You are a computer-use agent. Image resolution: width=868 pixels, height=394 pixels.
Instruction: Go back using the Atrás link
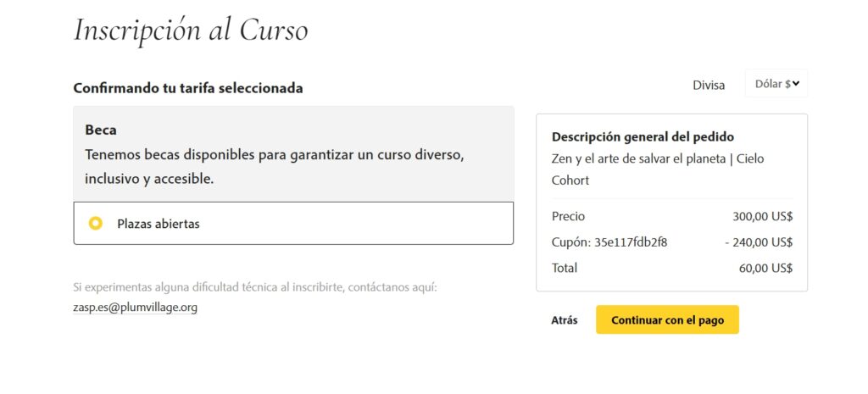[x=564, y=319]
